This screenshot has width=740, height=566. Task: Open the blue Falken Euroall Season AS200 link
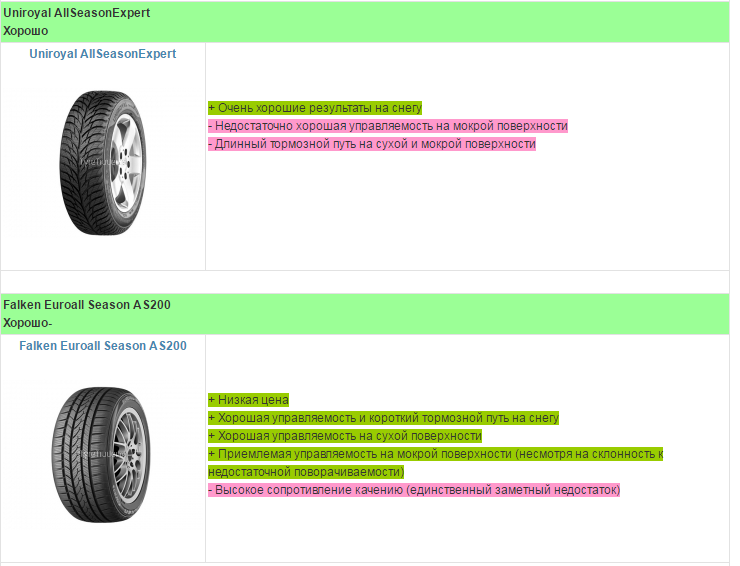pos(102,346)
